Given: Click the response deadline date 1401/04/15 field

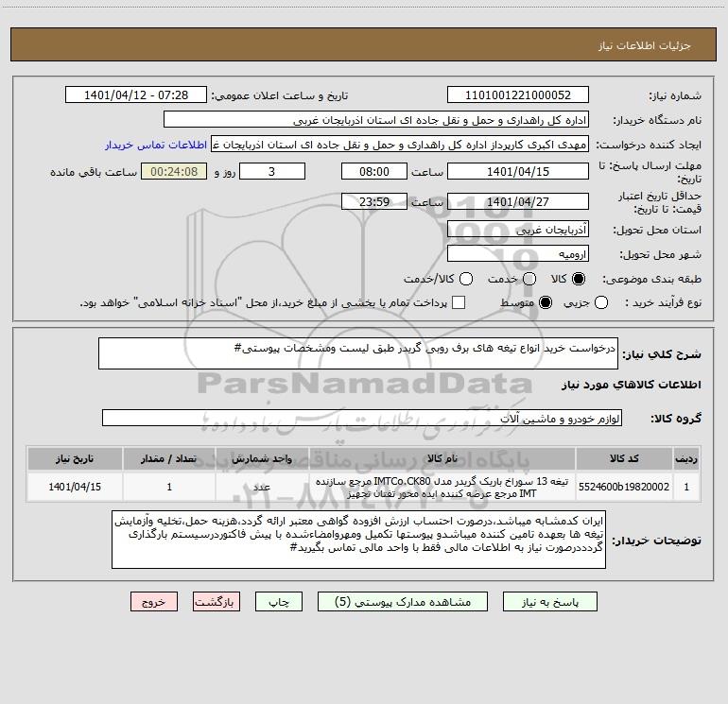Looking at the screenshot, I should (x=518, y=171).
